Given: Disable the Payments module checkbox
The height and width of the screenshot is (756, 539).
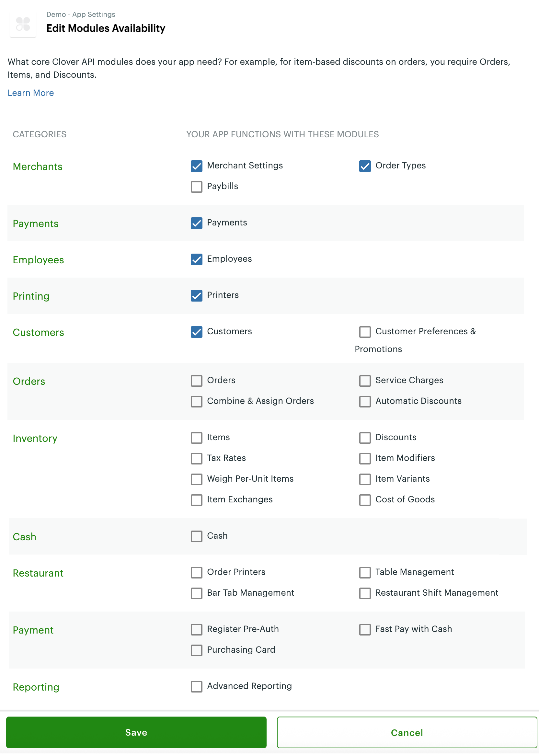Looking at the screenshot, I should tap(197, 223).
